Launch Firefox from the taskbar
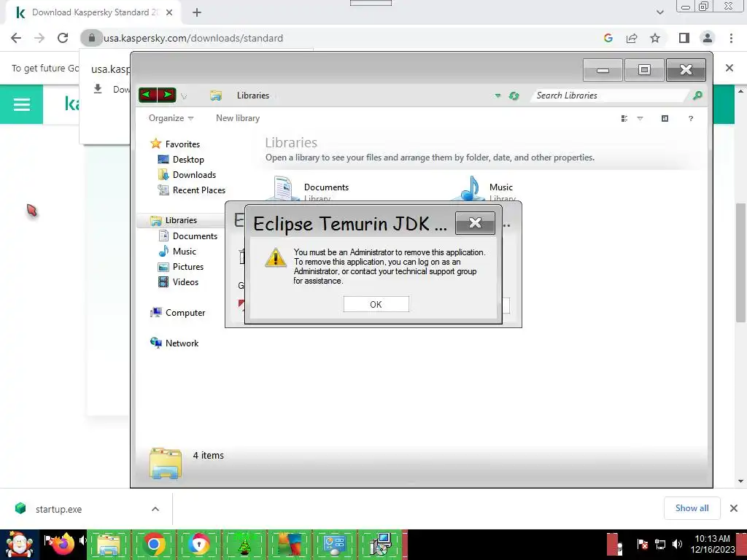 63,545
